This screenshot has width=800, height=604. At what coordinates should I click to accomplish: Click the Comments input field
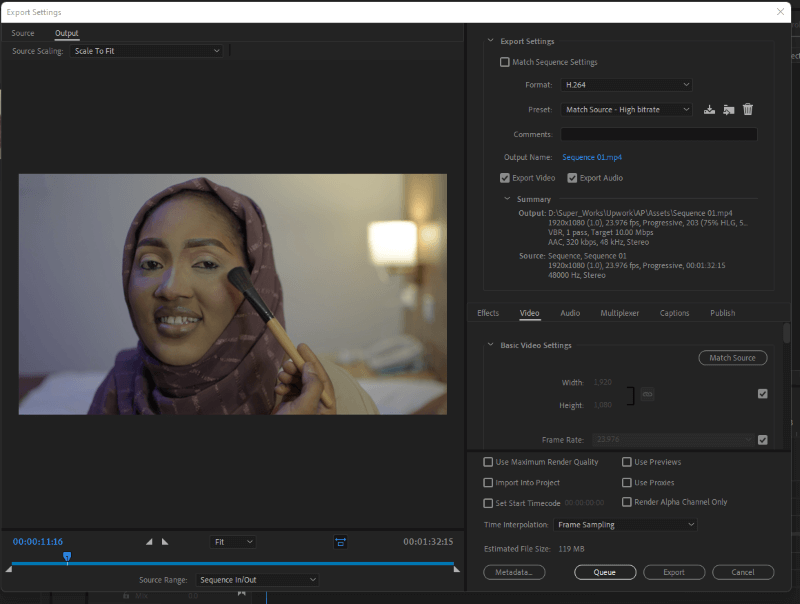[x=659, y=135]
